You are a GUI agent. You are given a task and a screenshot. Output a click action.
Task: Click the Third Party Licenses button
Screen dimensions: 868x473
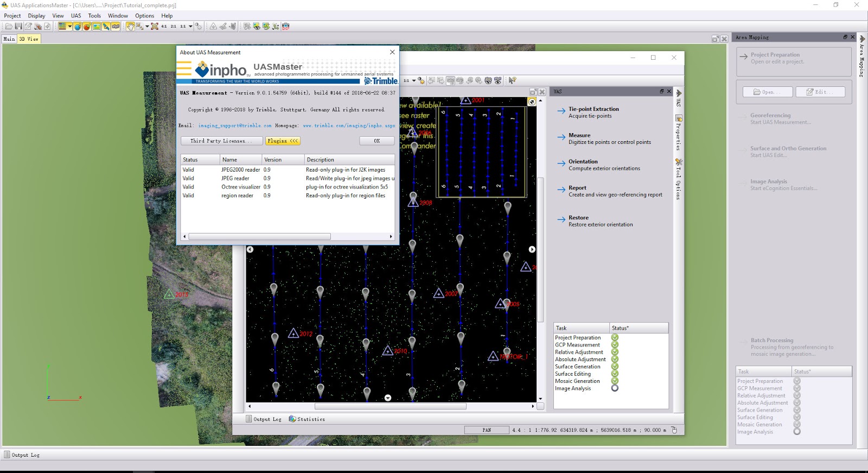(221, 141)
